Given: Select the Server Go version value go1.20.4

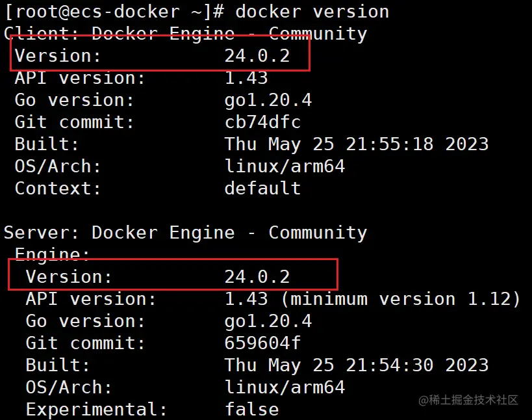Looking at the screenshot, I should (x=268, y=322).
